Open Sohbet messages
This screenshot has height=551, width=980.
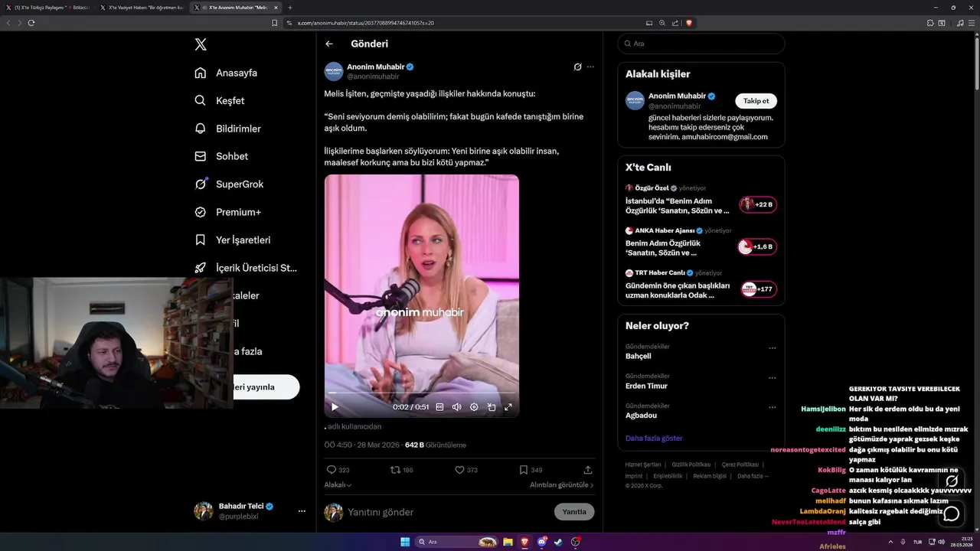[x=221, y=156]
